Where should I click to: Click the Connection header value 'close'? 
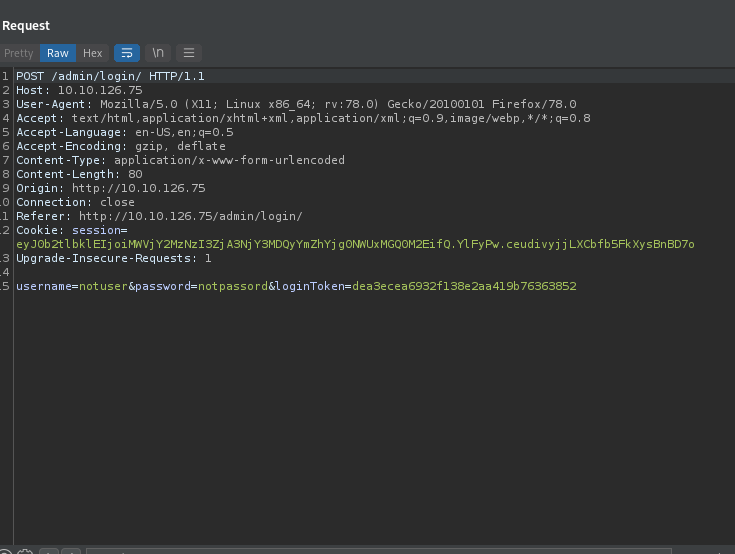pos(117,202)
